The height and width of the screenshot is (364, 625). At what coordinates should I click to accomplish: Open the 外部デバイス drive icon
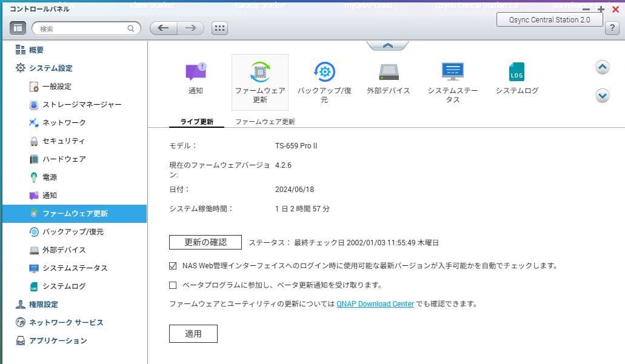pyautogui.click(x=389, y=72)
